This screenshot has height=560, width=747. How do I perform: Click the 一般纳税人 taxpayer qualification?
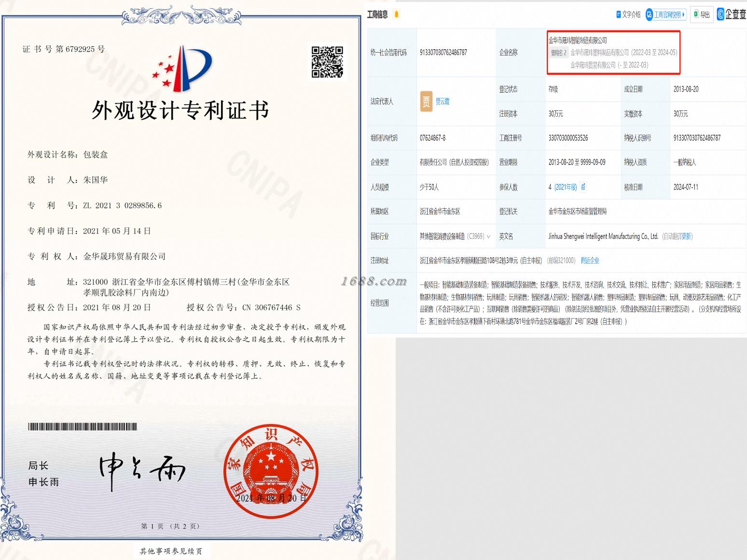684,163
